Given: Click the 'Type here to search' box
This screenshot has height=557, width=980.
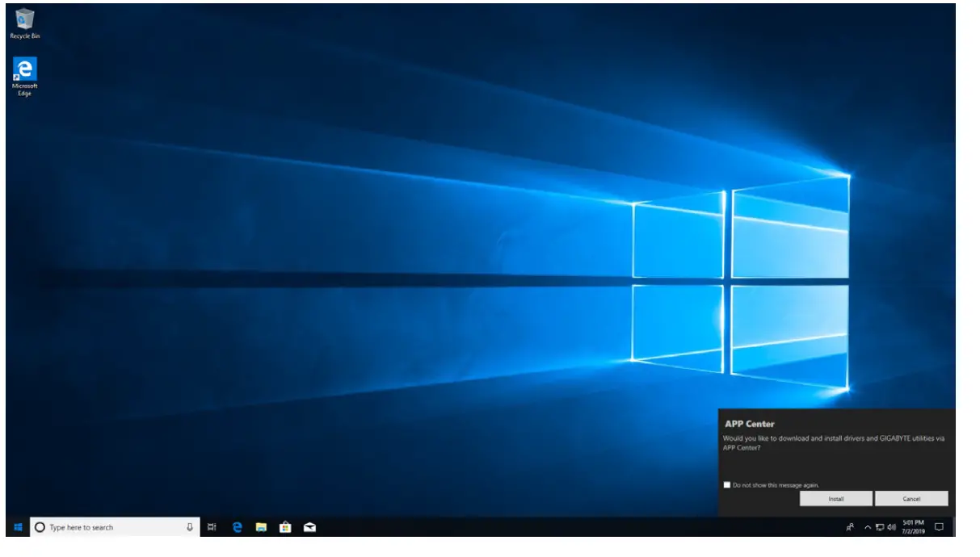Looking at the screenshot, I should click(x=114, y=527).
